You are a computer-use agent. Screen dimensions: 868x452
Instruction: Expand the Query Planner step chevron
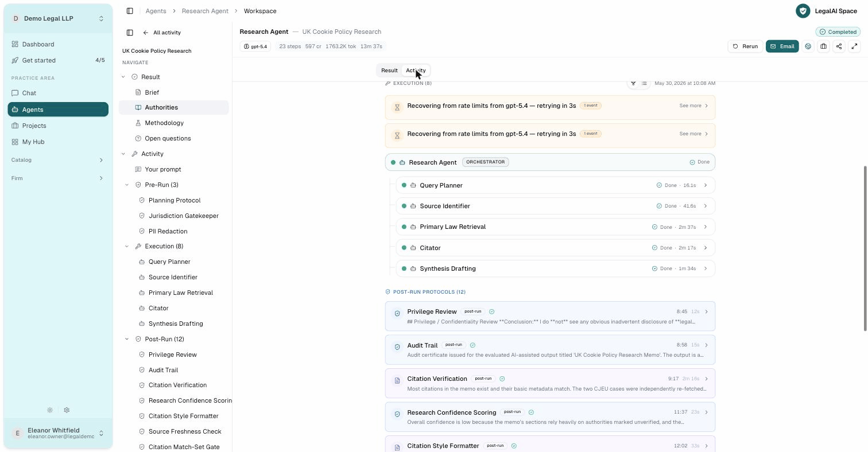706,185
